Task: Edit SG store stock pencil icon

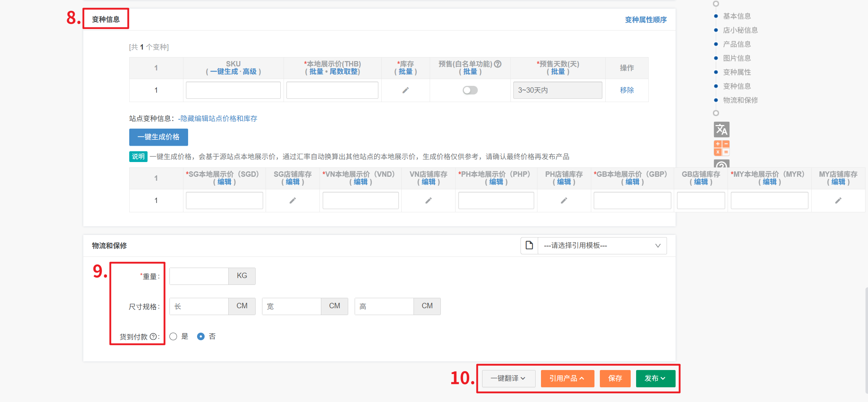Action: pos(293,200)
